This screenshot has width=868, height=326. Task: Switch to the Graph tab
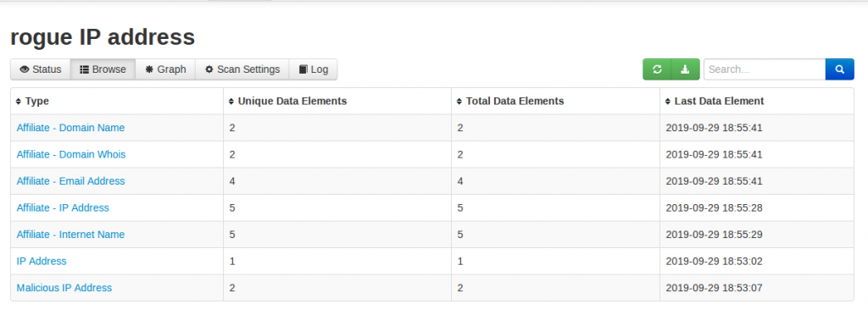[x=165, y=69]
